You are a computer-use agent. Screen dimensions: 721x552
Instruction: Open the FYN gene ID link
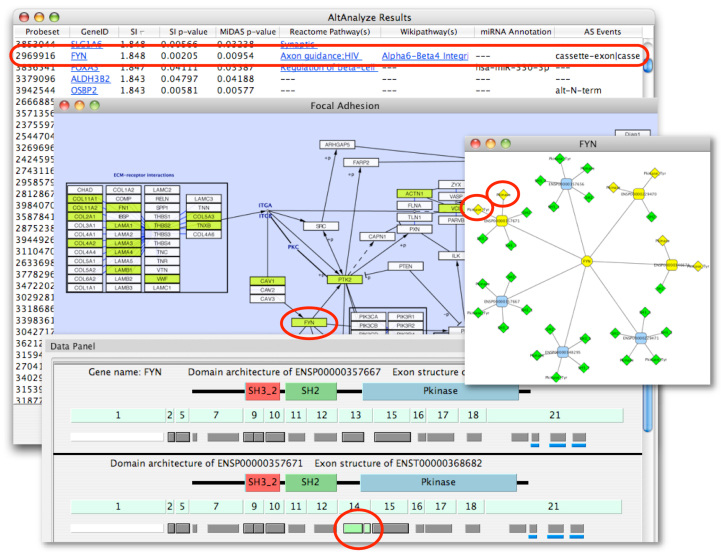click(79, 56)
